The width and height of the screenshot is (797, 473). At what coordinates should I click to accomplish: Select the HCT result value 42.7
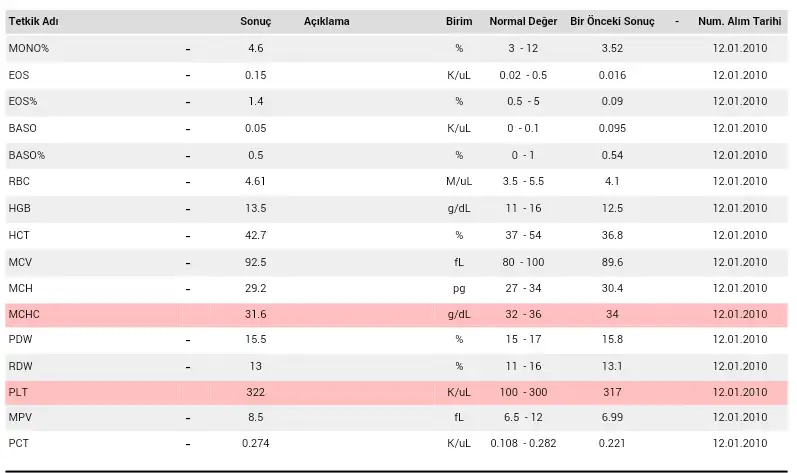pos(255,235)
